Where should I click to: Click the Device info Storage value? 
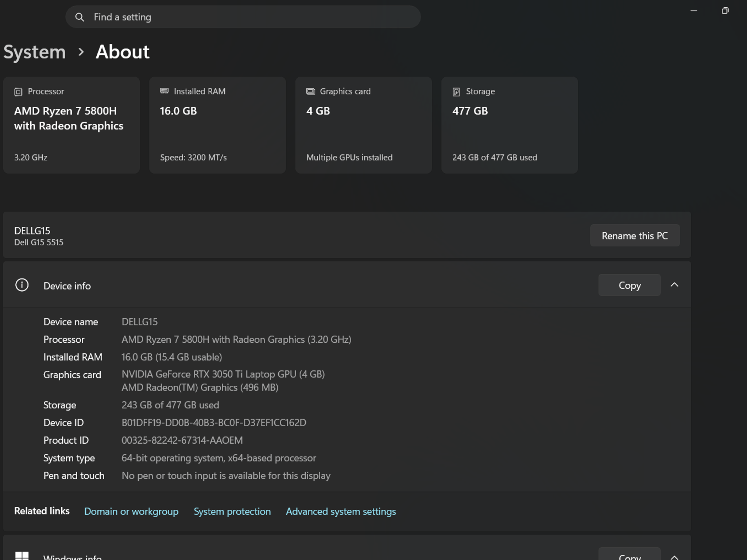click(x=170, y=405)
